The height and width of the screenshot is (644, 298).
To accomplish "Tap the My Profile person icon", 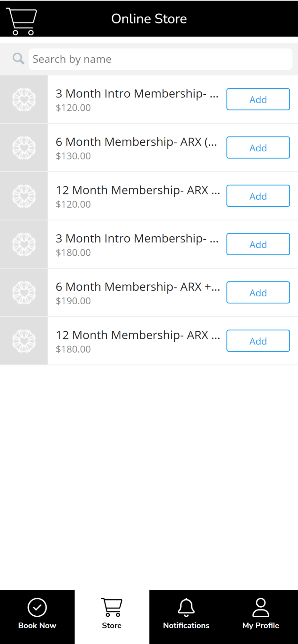I will pyautogui.click(x=261, y=607).
